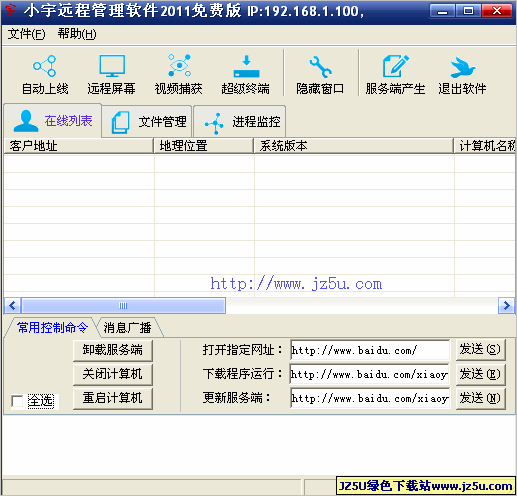Focus the 打开指定网址 URL field

coord(370,350)
